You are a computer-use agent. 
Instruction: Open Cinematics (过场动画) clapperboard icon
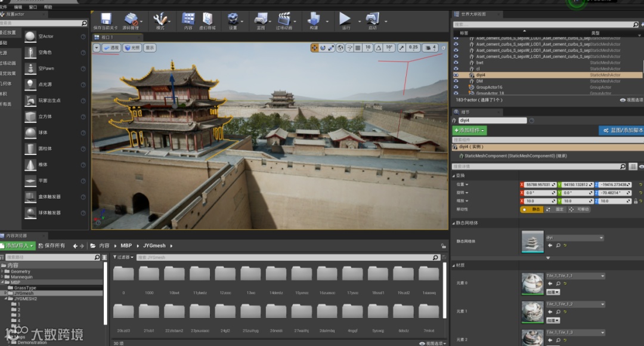(284, 19)
